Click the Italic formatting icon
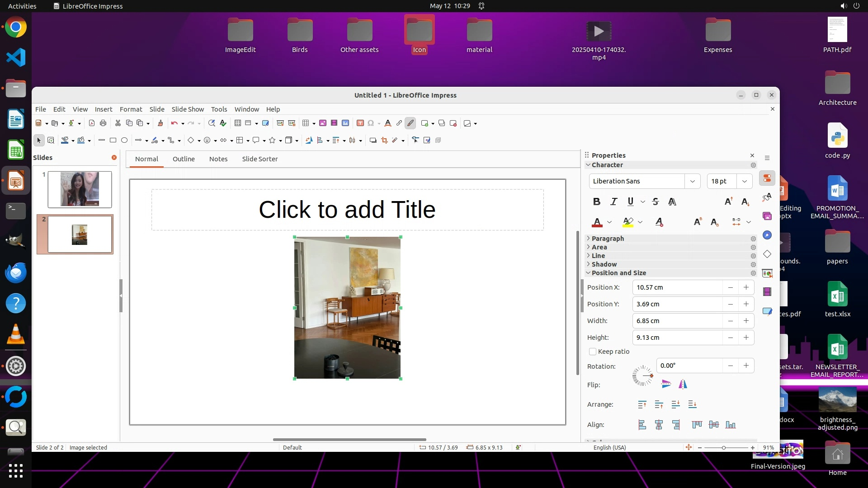The width and height of the screenshot is (868, 488). 613,202
